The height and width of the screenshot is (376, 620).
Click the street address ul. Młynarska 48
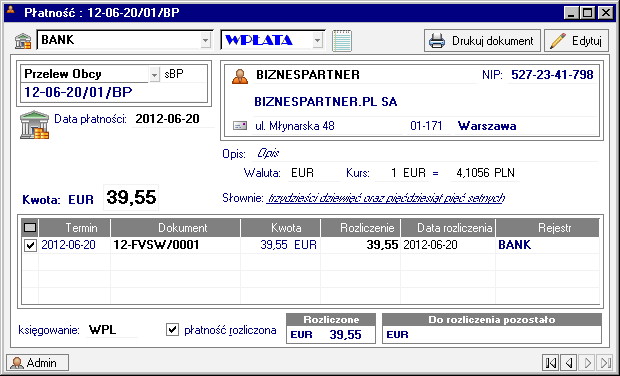(295, 126)
